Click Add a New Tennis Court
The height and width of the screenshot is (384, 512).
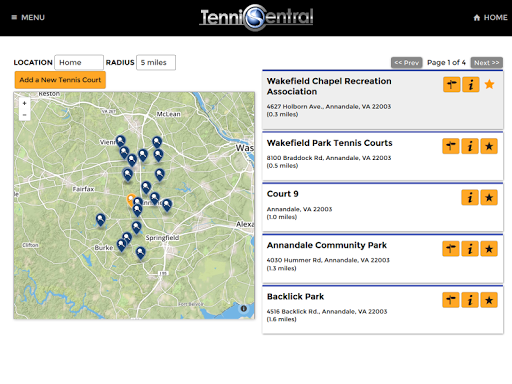tap(60, 80)
